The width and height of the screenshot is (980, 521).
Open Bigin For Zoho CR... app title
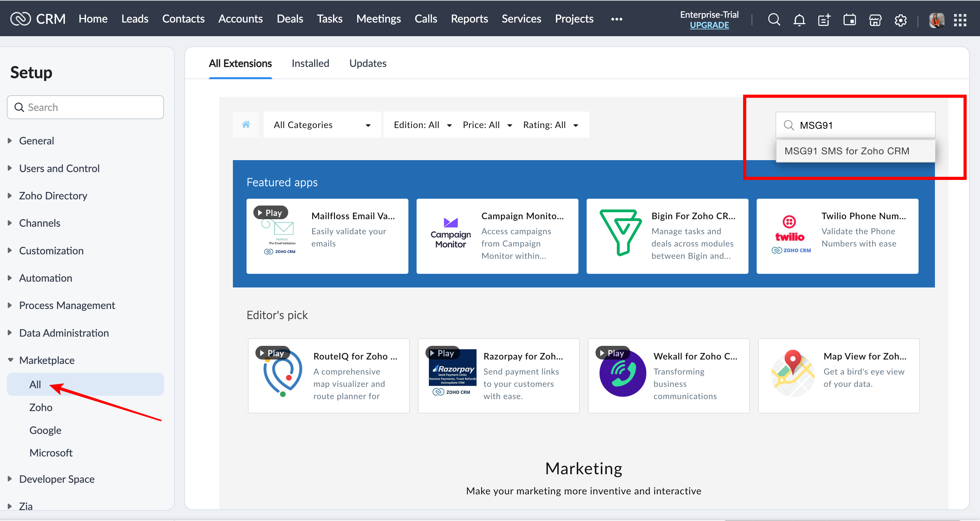coord(693,216)
